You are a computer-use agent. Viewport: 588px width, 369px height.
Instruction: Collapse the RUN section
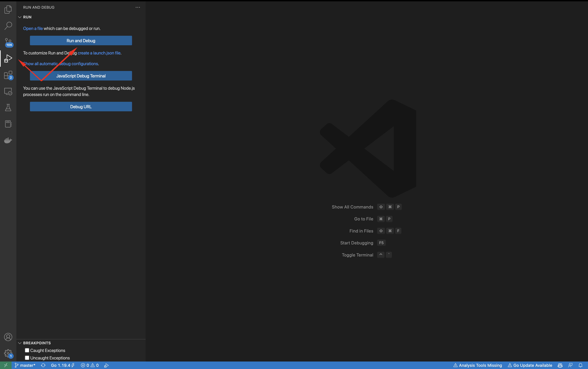click(20, 17)
